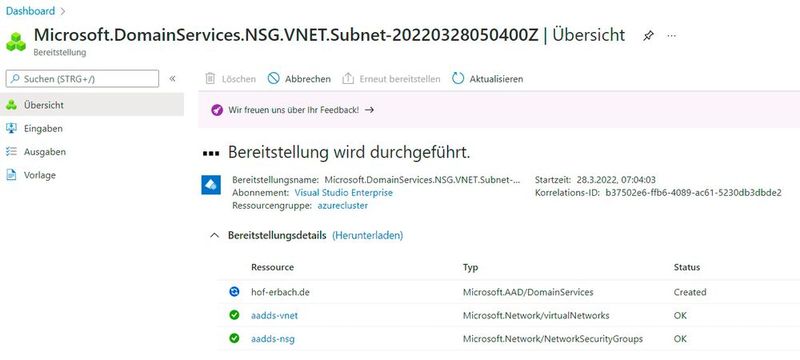The image size is (800, 360).
Task: Click the green check beside aadds-nsg
Action: (x=234, y=338)
